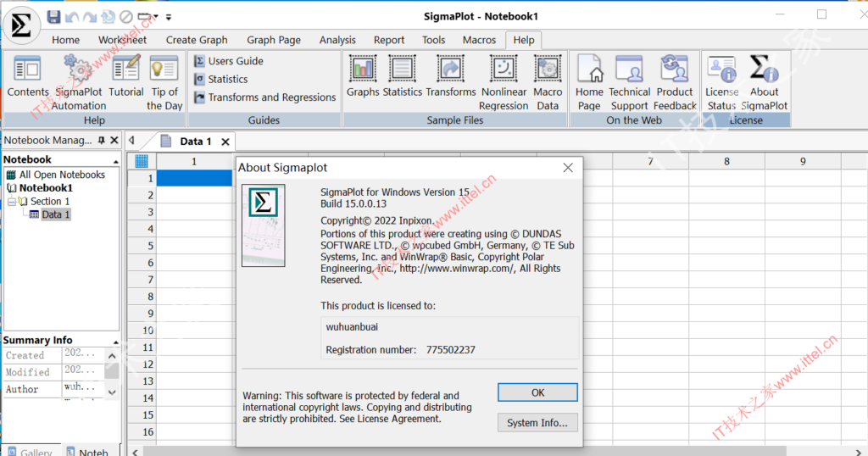The width and height of the screenshot is (868, 456).
Task: Click the System Info... button
Action: [x=537, y=423]
